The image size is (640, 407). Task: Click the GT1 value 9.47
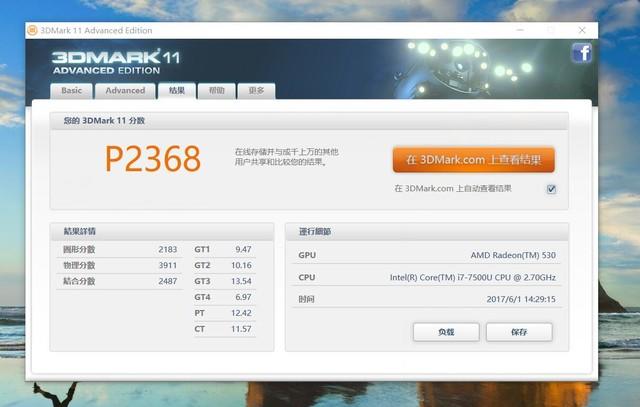tap(243, 249)
